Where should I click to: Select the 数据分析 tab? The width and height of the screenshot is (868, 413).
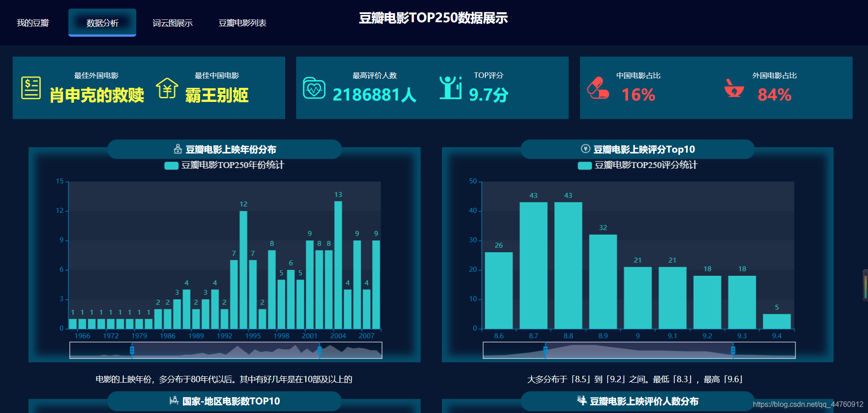point(102,23)
